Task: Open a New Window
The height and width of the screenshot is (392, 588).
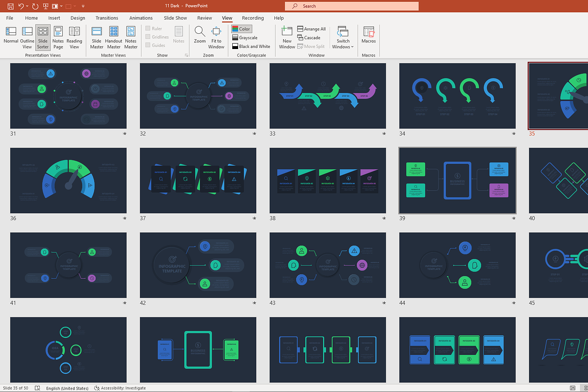Action: [x=287, y=37]
